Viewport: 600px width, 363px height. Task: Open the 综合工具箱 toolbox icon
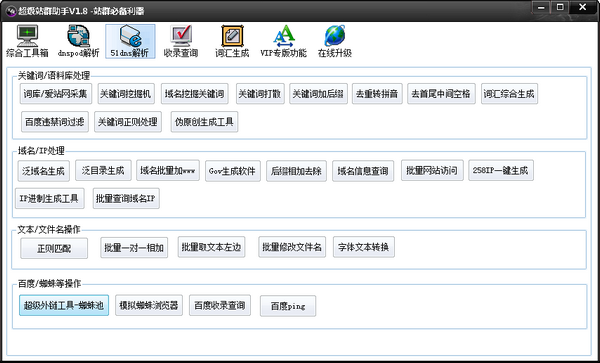click(x=27, y=41)
